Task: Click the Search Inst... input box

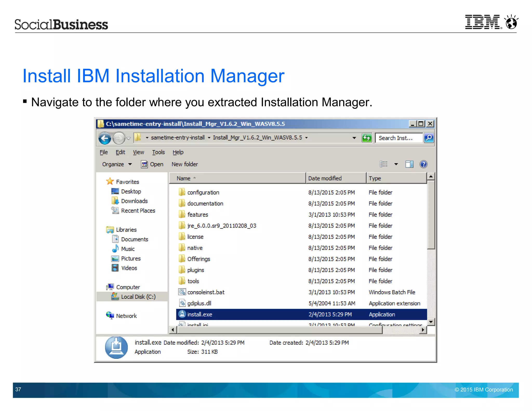Action: [399, 138]
